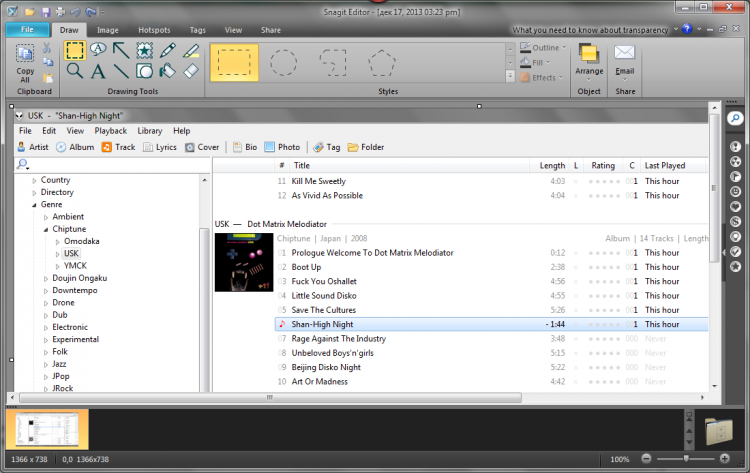Open the Snagit File tab

pos(27,30)
